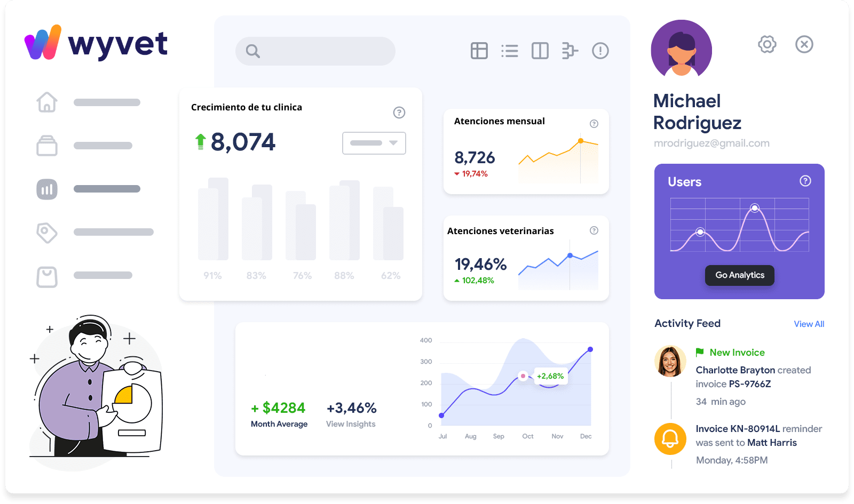Image resolution: width=854 pixels, height=504 pixels.
Task: Click the exclamation alert icon
Action: pos(600,51)
